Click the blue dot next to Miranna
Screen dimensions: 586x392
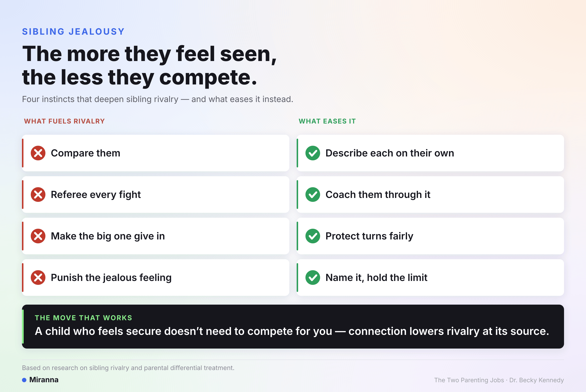click(24, 380)
